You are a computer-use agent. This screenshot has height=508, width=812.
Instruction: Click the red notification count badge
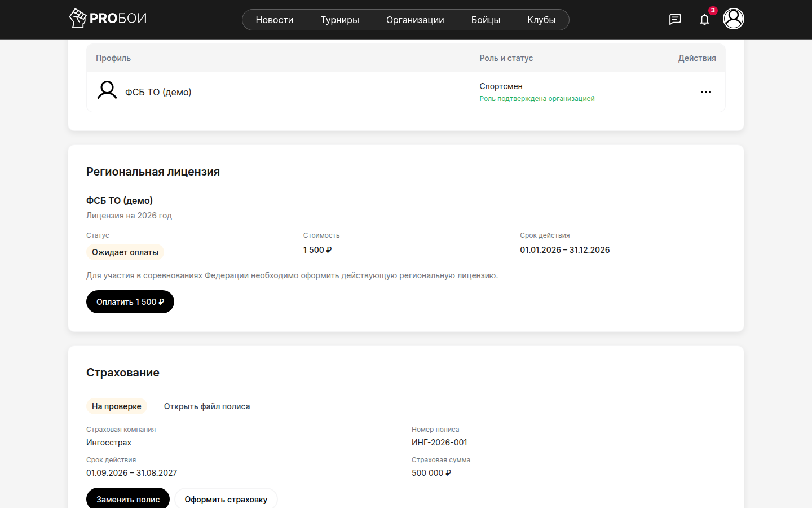tap(713, 10)
